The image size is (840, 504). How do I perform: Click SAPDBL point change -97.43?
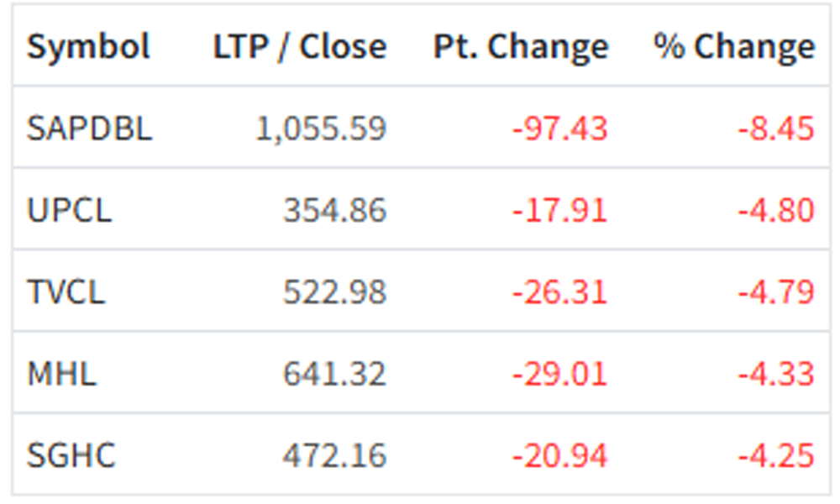point(559,129)
